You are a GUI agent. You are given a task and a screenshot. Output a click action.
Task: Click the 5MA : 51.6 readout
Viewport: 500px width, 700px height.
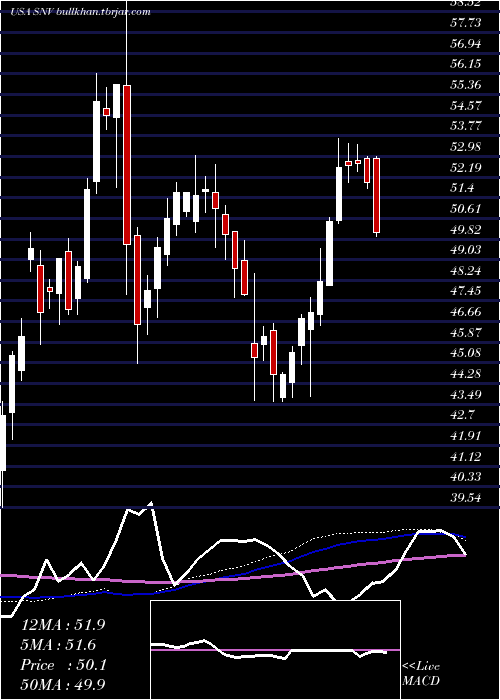point(58,645)
